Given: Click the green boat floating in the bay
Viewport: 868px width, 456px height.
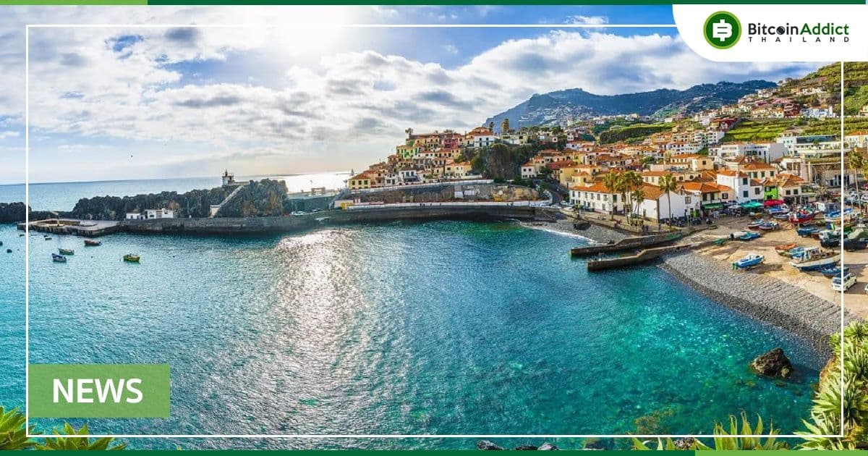Looking at the screenshot, I should 131,258.
